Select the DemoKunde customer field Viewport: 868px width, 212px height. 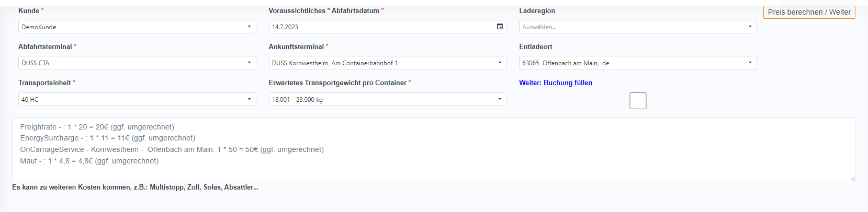[131, 27]
